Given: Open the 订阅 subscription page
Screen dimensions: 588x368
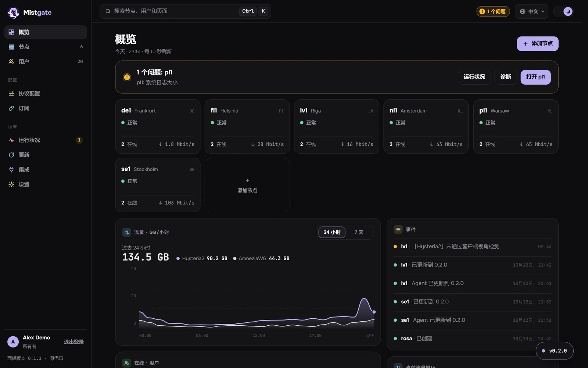Looking at the screenshot, I should click(x=46, y=108).
